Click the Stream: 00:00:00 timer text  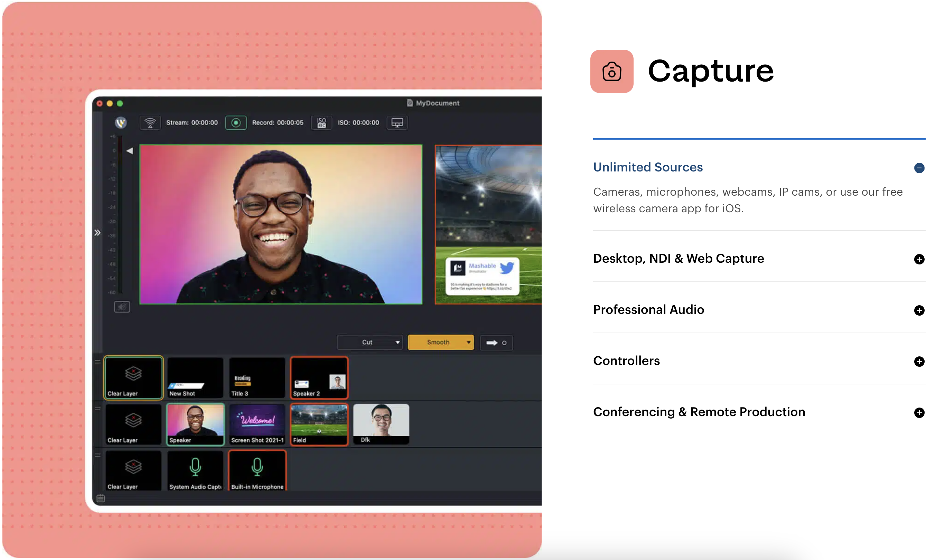click(x=192, y=123)
